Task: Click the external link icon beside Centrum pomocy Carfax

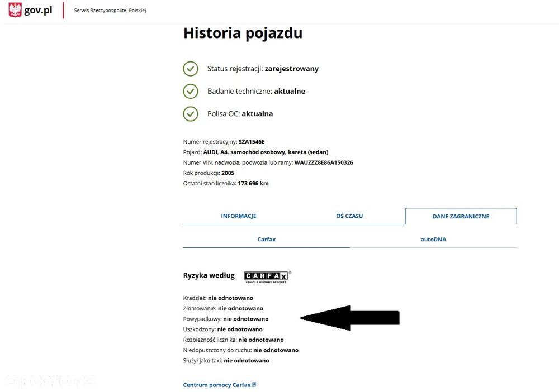Action: tap(254, 385)
